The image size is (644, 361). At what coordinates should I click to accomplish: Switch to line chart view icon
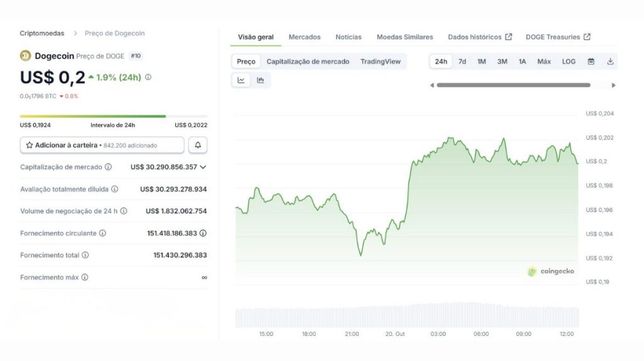coord(241,80)
